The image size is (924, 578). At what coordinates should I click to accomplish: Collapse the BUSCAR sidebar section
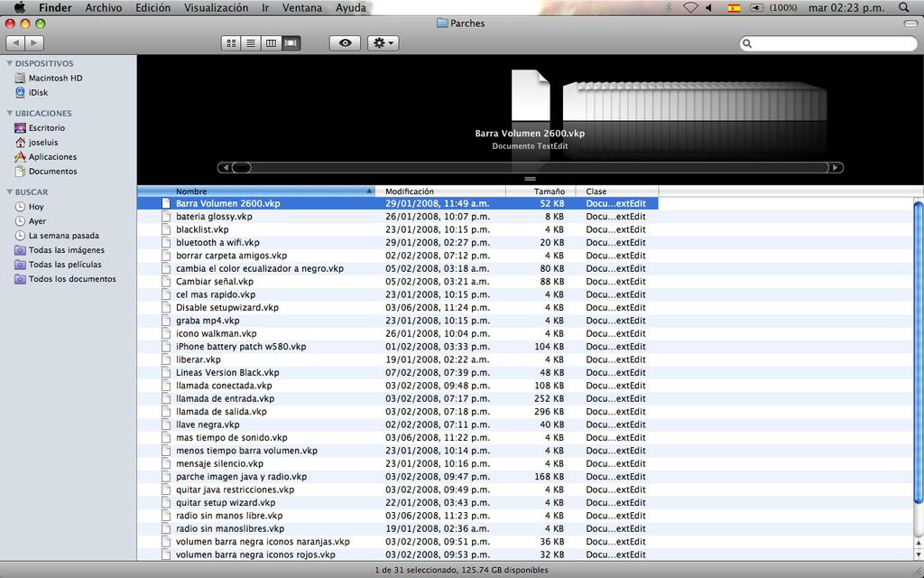click(x=9, y=191)
